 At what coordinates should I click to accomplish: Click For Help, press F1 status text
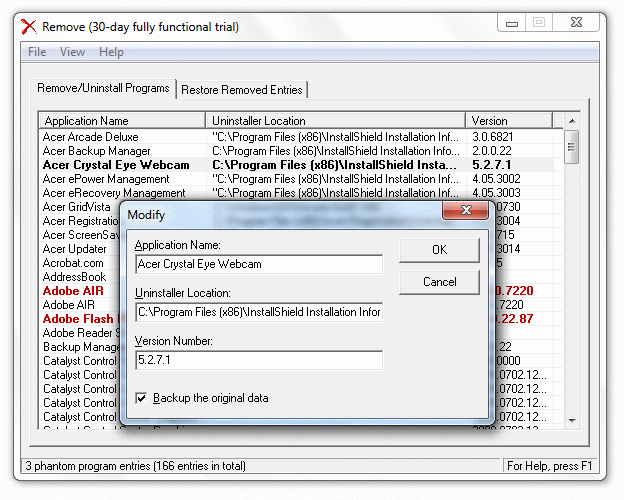(x=550, y=466)
